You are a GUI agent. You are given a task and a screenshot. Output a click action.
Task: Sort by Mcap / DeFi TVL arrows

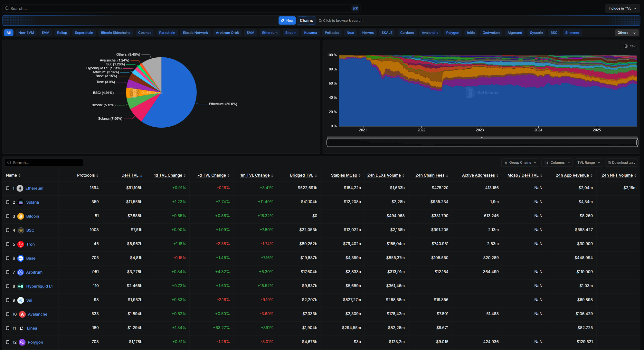click(x=541, y=176)
